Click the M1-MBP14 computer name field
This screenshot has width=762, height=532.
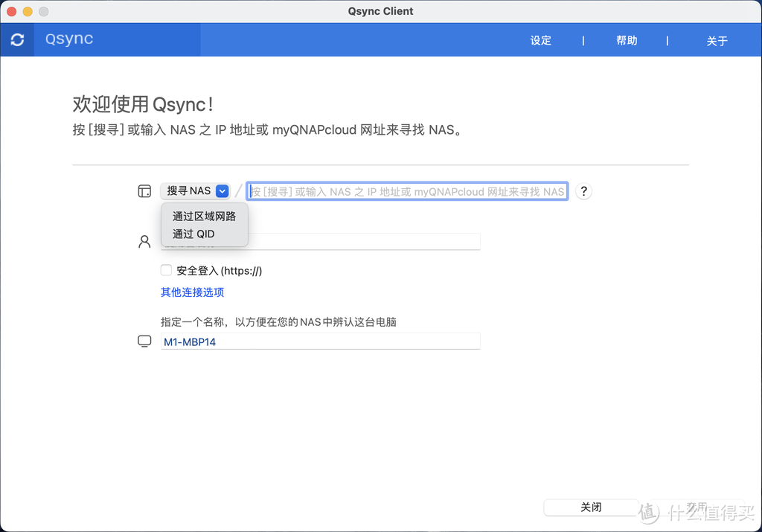(x=320, y=340)
